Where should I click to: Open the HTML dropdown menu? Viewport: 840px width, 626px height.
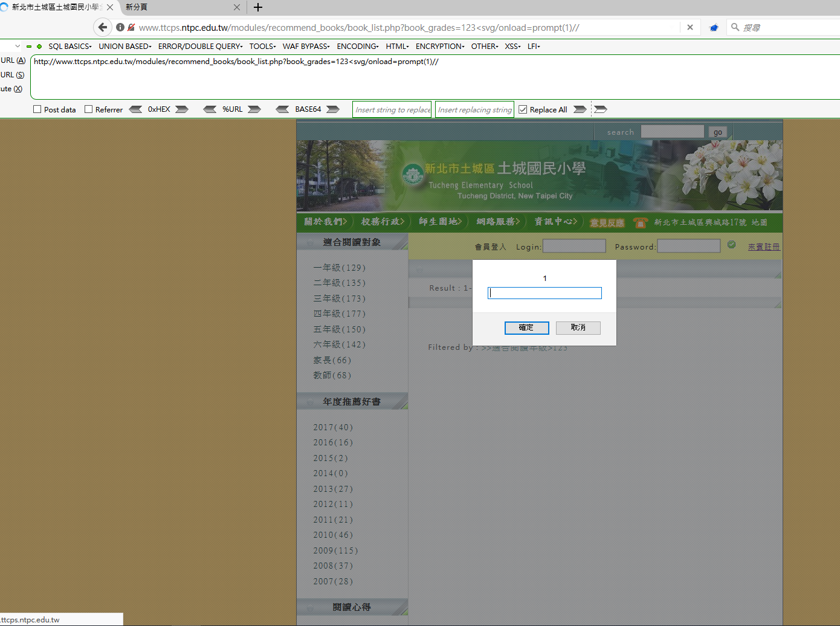pos(397,47)
